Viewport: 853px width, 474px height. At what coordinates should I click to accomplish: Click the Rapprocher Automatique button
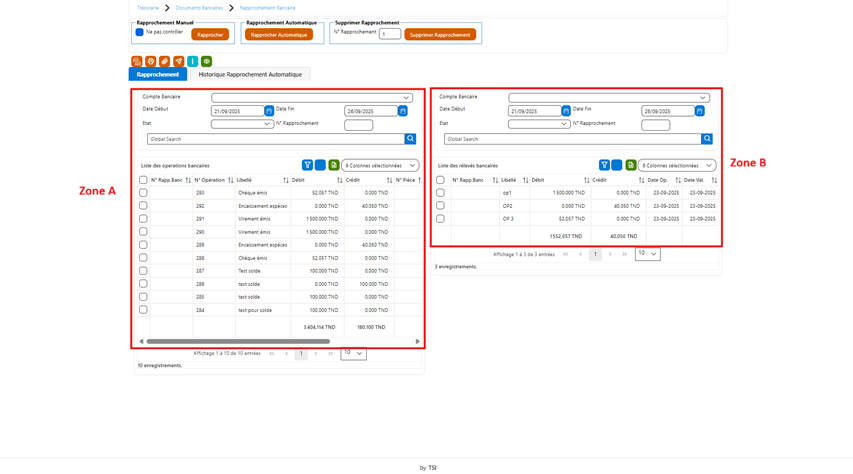pos(279,35)
